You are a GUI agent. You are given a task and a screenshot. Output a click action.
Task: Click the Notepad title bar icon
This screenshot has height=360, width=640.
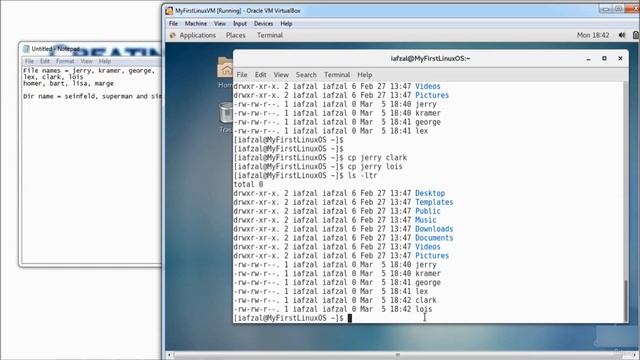[x=26, y=49]
